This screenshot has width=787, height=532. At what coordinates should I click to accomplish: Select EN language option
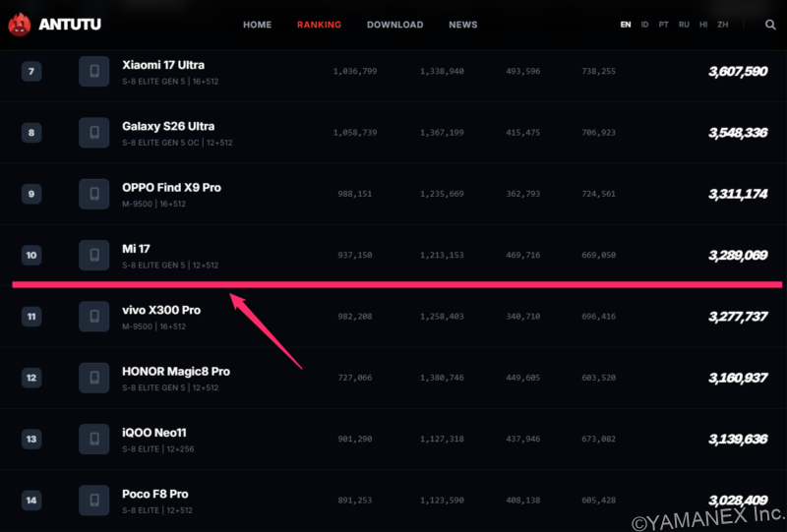[626, 25]
